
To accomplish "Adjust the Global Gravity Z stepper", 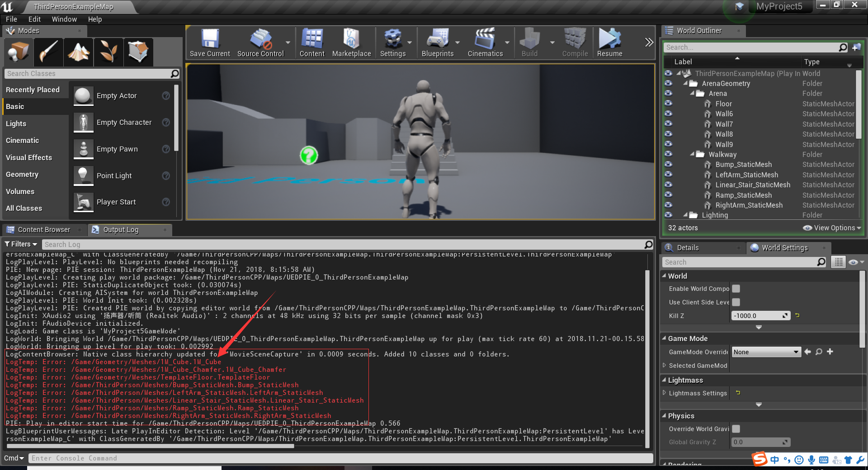I will (785, 442).
